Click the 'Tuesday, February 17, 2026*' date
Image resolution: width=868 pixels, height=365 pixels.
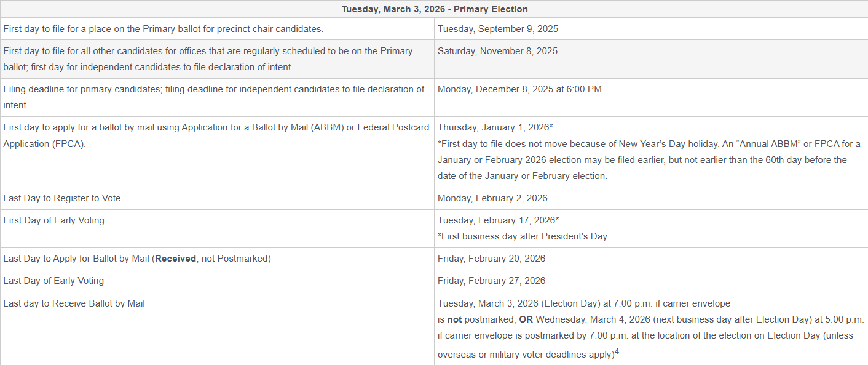pos(498,220)
